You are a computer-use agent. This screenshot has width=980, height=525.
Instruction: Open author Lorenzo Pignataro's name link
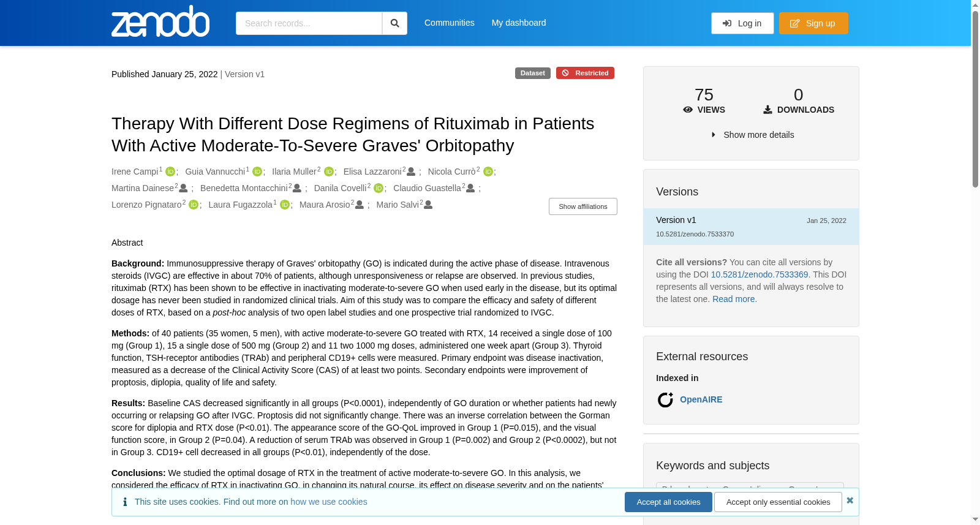146,205
